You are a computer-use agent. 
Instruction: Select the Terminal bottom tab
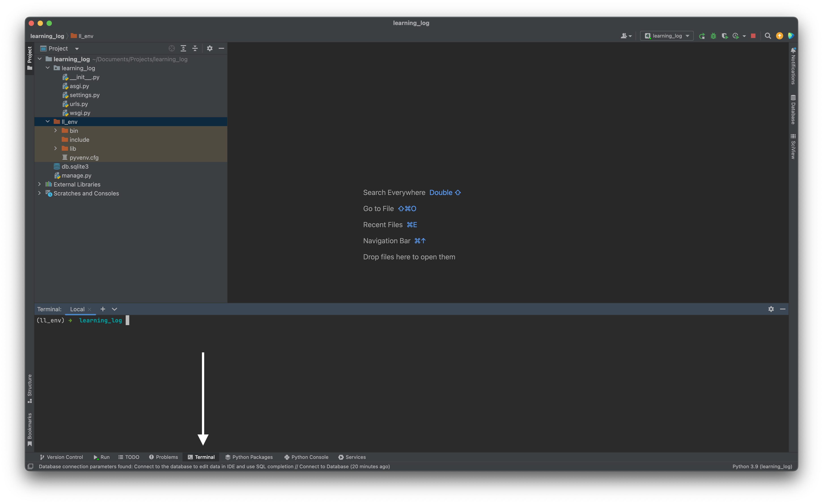click(x=201, y=457)
